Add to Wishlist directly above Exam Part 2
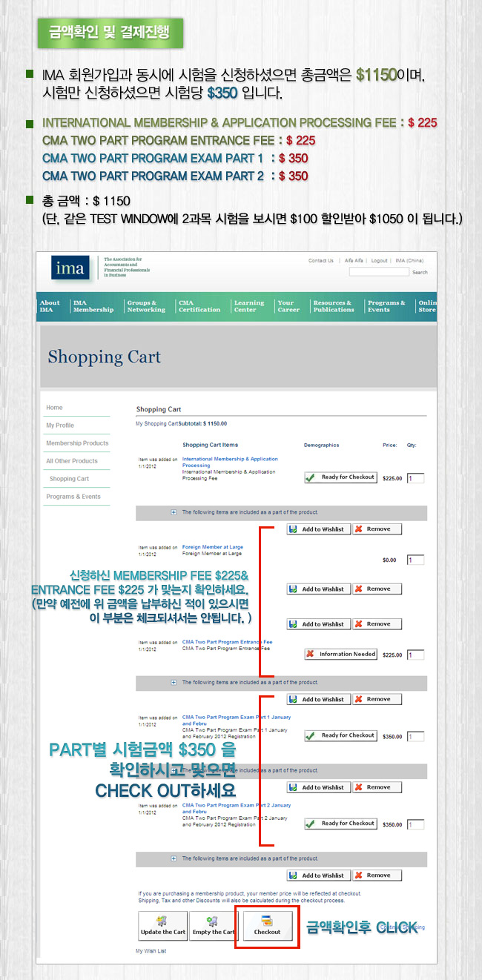The image size is (482, 980). [318, 787]
